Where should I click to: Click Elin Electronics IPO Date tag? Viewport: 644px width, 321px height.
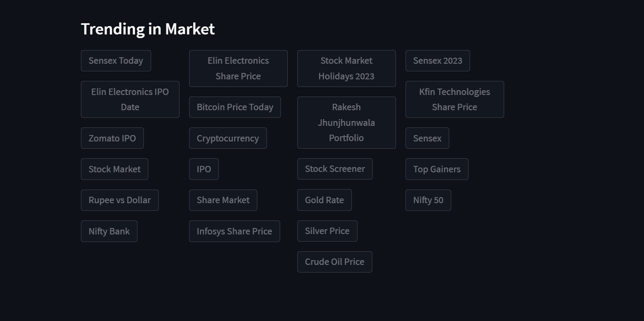coord(130,99)
